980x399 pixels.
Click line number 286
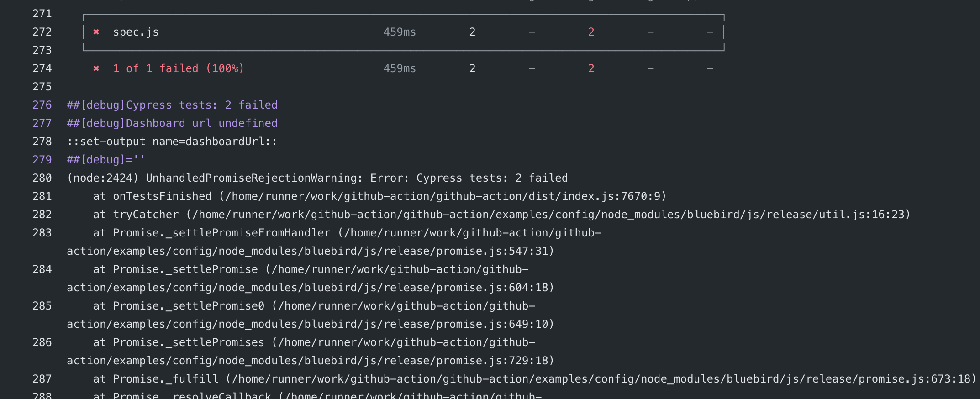tap(42, 342)
